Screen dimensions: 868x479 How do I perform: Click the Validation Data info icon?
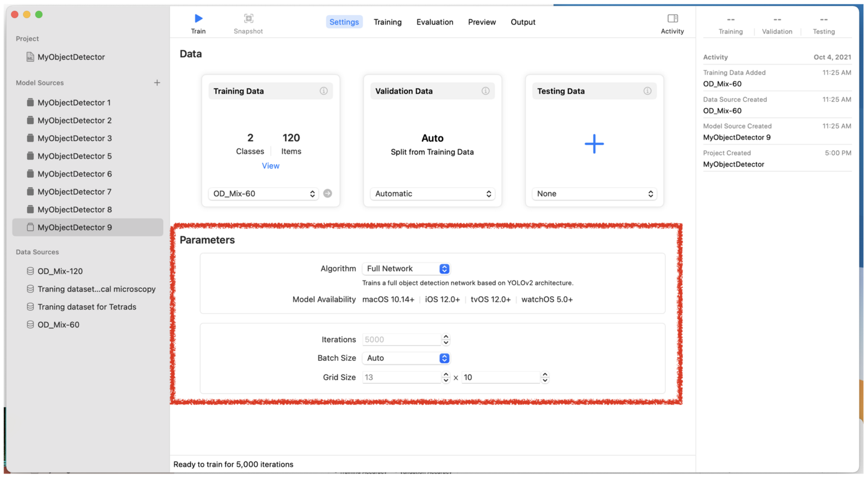pyautogui.click(x=485, y=91)
